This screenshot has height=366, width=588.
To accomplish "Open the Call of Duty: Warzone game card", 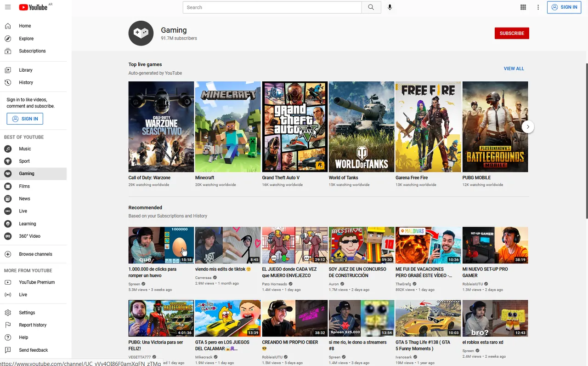I will pos(161,134).
